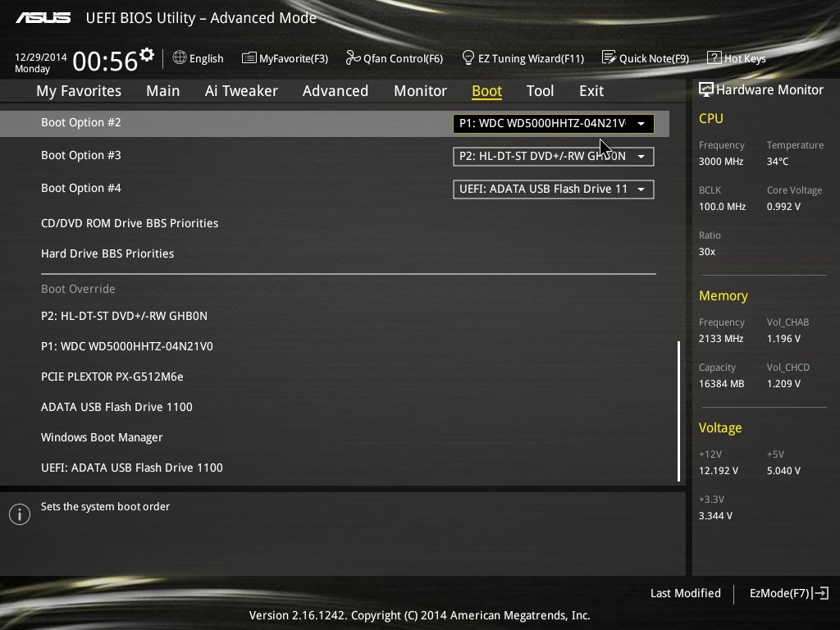Click the 00:56 clock display
This screenshot has width=840, height=630.
(x=105, y=61)
